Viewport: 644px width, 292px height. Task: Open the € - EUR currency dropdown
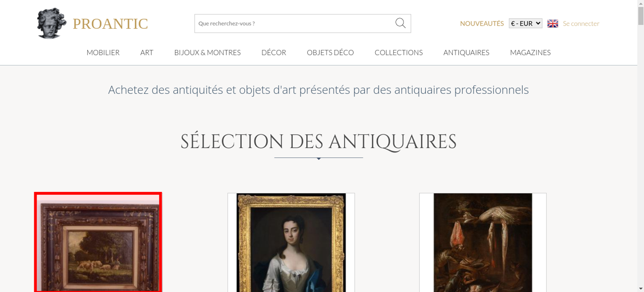point(526,23)
